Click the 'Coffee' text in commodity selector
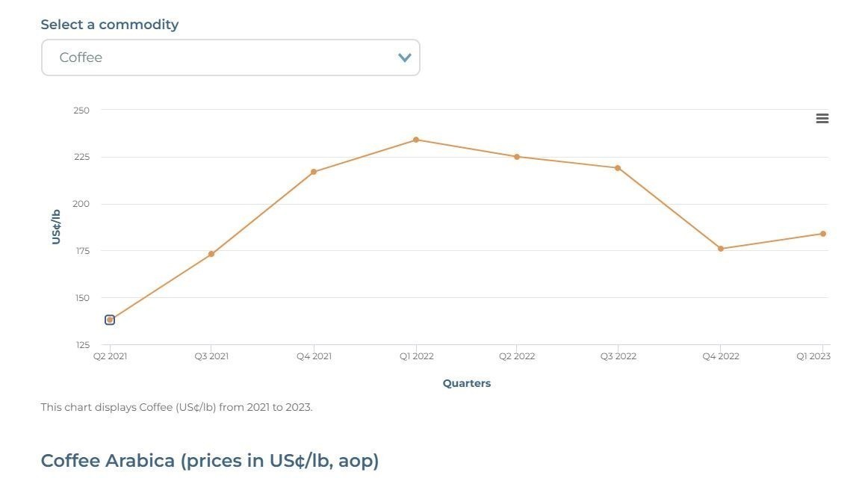 (81, 58)
